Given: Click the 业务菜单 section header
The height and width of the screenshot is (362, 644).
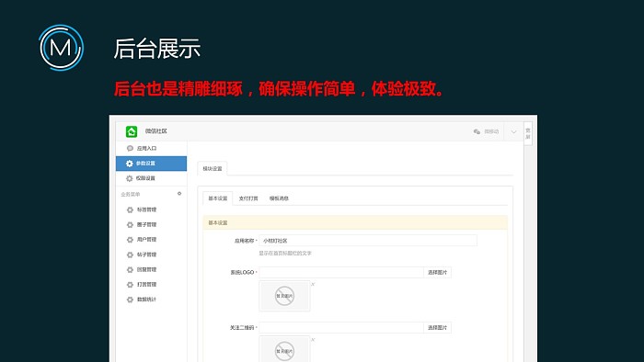Looking at the screenshot, I should (x=131, y=195).
